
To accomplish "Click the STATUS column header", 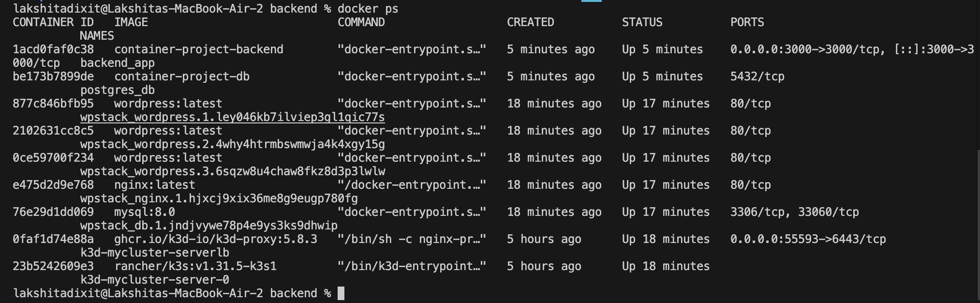I will click(x=642, y=22).
